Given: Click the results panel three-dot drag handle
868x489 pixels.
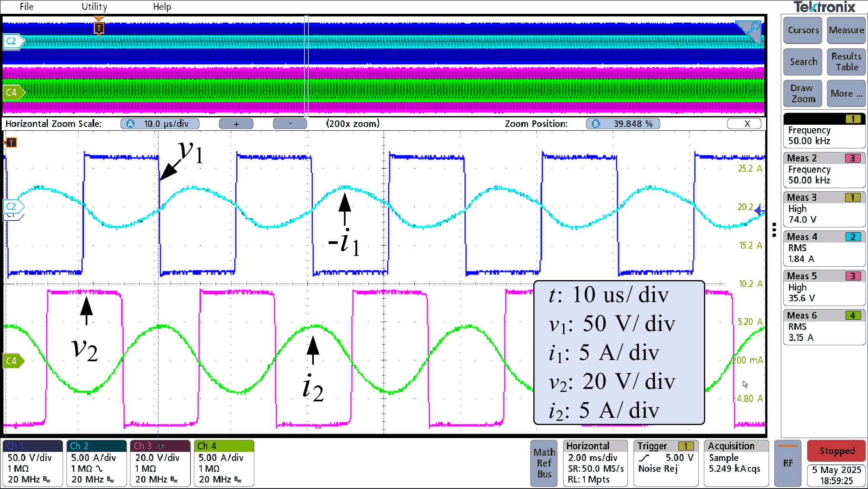Looking at the screenshot, I should pyautogui.click(x=774, y=230).
